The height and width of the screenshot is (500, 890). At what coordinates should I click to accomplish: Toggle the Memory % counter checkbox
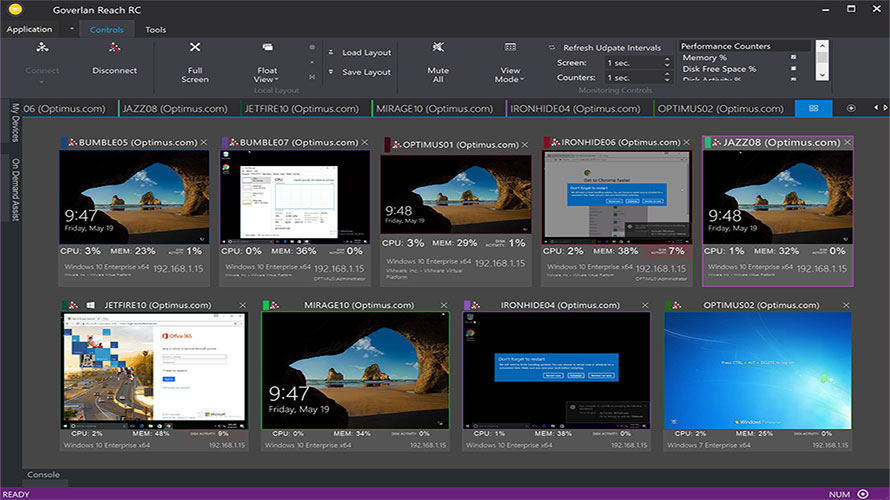[793, 57]
